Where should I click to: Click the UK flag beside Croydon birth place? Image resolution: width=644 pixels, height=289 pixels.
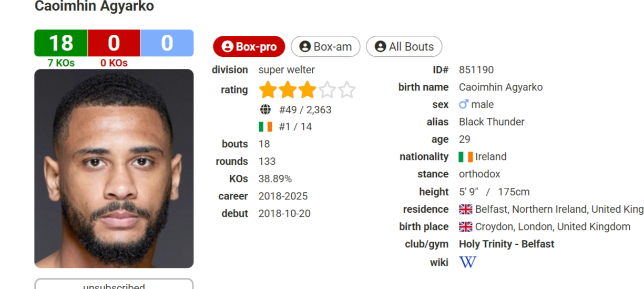point(466,227)
